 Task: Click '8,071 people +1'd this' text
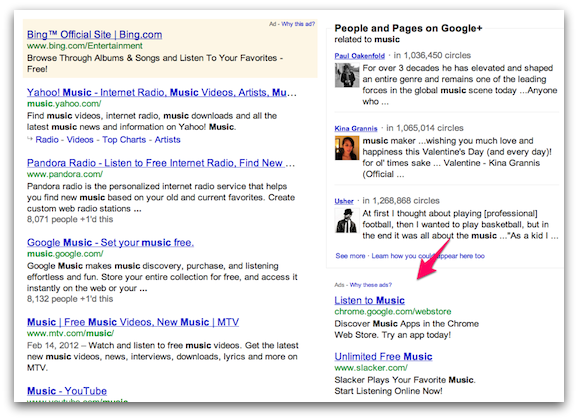70,219
